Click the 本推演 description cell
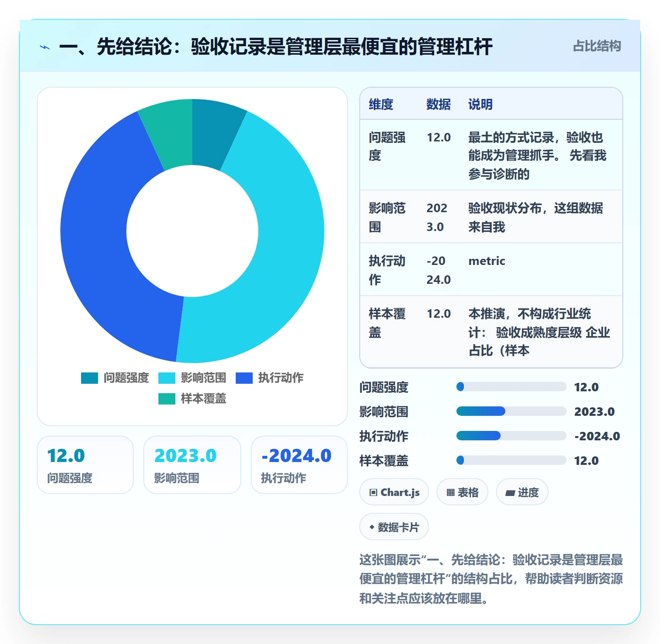The height and width of the screenshot is (644, 660). (x=541, y=332)
